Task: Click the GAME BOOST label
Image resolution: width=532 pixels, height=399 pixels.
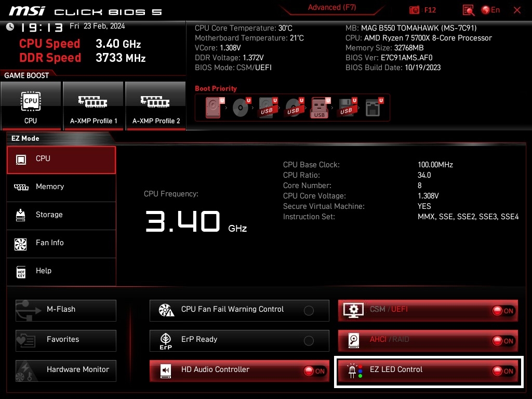Action: (26, 75)
